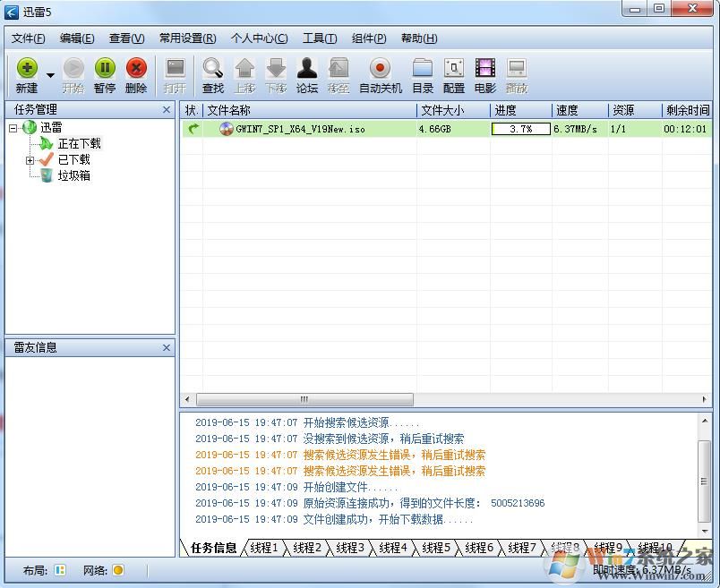
Task: Open the 查找 search tool
Action: click(213, 75)
